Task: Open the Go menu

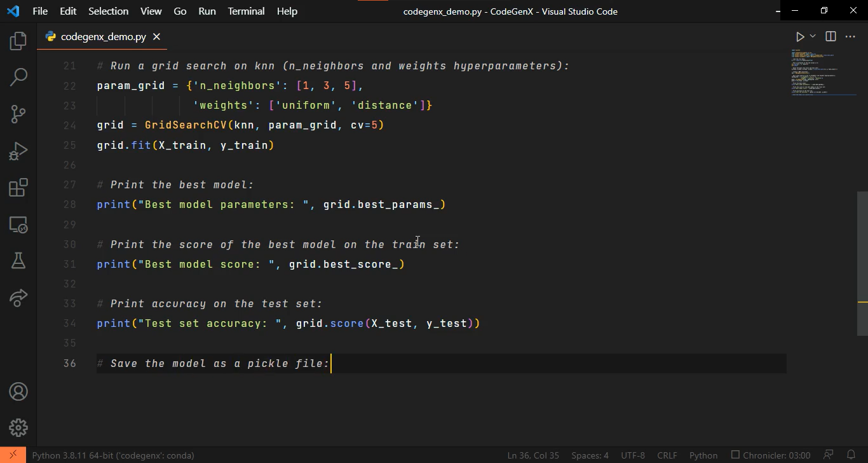Action: click(x=180, y=11)
